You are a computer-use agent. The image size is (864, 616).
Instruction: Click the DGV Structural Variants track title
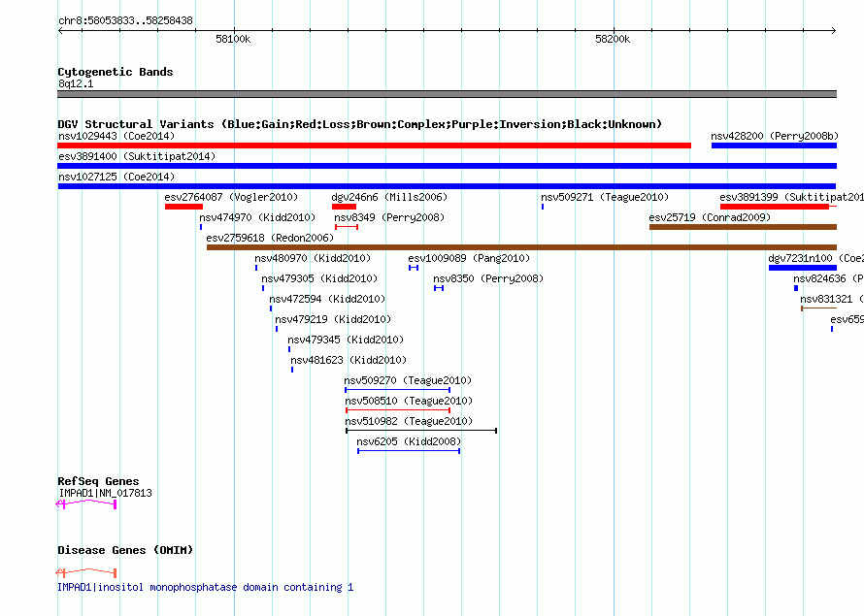click(360, 124)
